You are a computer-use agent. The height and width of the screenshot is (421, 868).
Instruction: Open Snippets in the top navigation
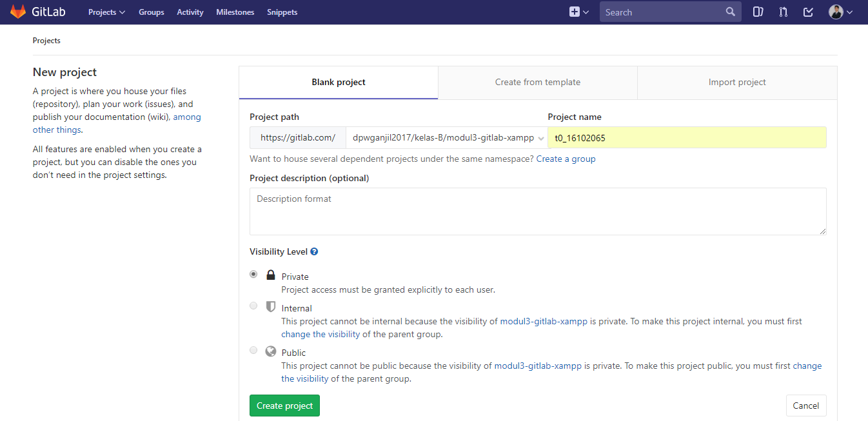[282, 12]
